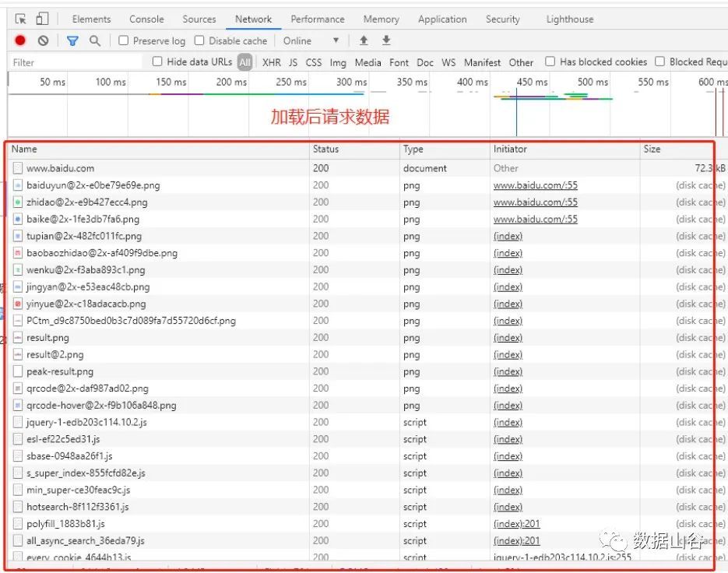Screen dimensions: 728x573
Task: Sort by the Name column header
Action: [24, 149]
